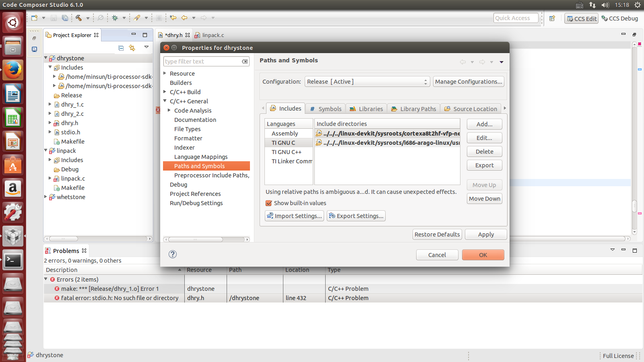The image size is (644, 362).
Task: Click the Last Edit Location arrow icon
Action: [173, 18]
